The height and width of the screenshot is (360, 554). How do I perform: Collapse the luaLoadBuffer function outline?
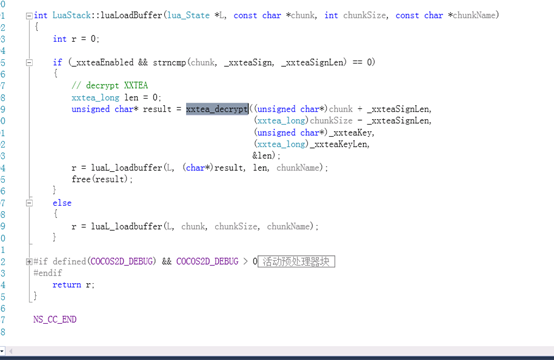(x=29, y=16)
